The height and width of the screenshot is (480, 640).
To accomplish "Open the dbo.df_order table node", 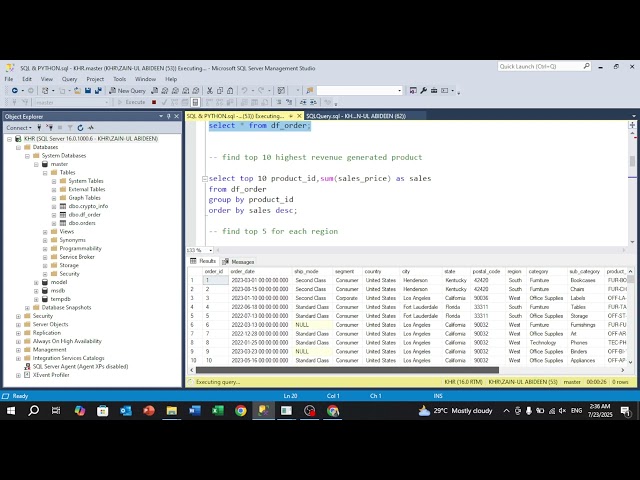I will tap(84, 215).
